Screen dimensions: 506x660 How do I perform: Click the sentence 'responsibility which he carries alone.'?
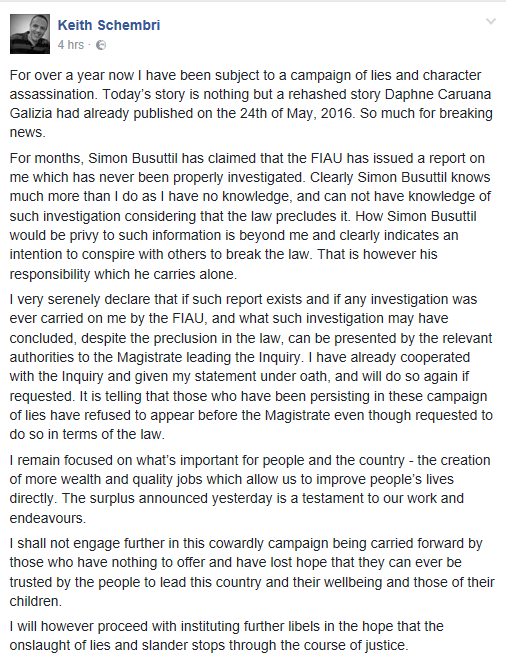(x=123, y=274)
